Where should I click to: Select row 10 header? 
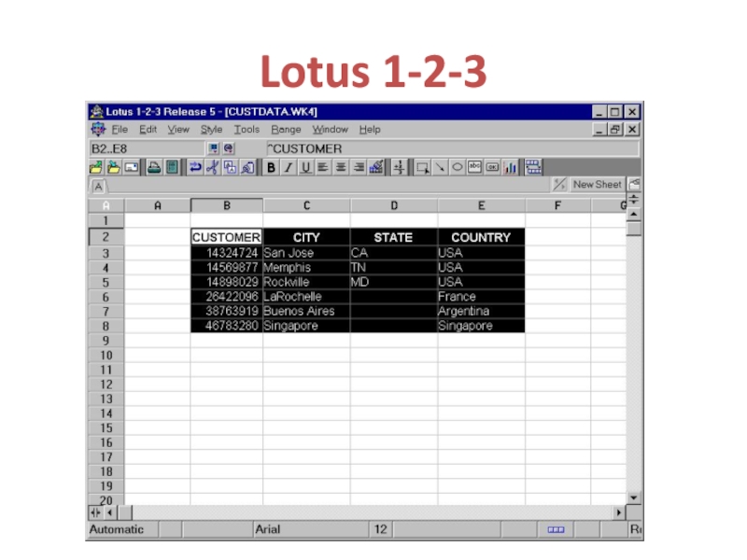point(106,356)
